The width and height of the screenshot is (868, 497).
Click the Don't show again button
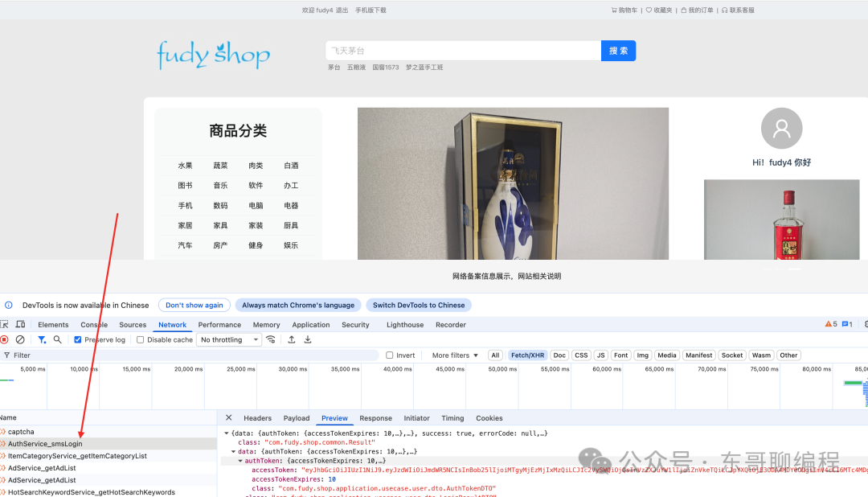(x=194, y=305)
